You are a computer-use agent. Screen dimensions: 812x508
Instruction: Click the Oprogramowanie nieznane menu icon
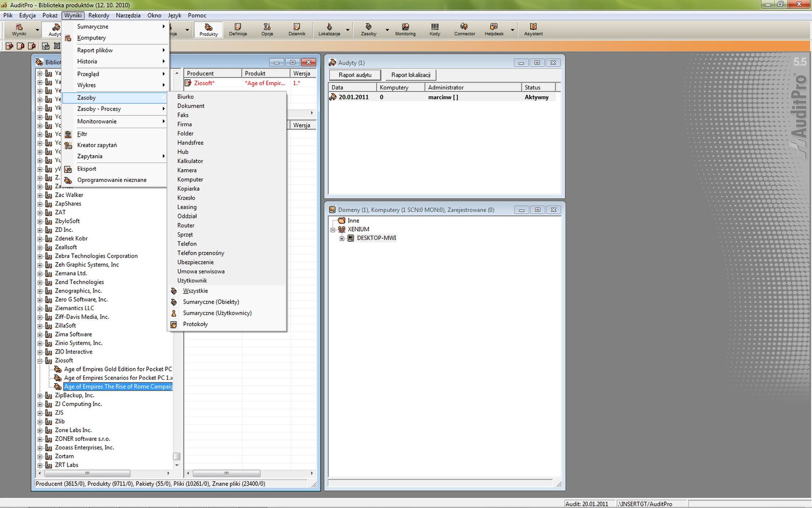coord(68,180)
